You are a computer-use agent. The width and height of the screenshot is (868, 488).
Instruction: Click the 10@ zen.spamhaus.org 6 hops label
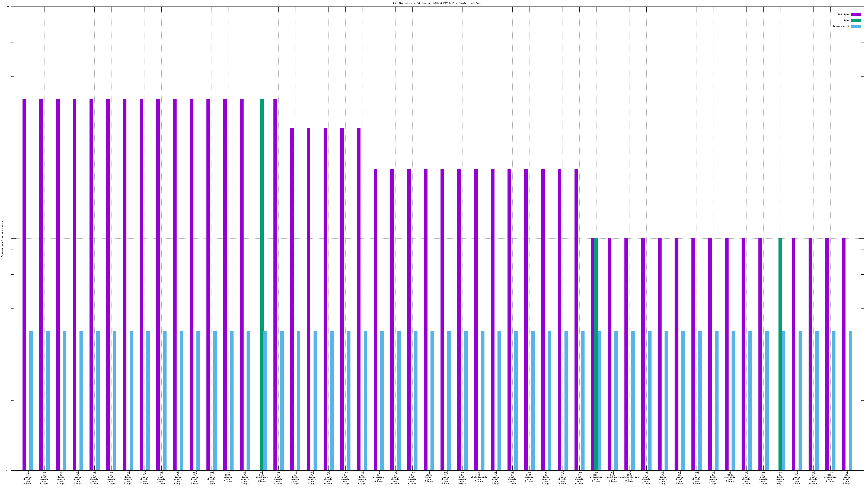click(830, 477)
